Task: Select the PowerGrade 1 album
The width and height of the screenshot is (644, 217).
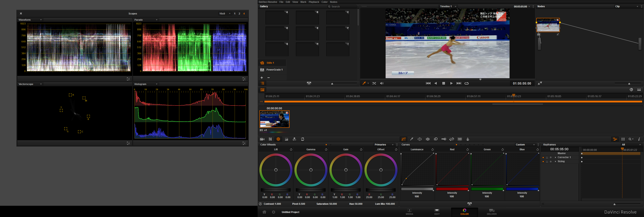Action: tap(274, 70)
